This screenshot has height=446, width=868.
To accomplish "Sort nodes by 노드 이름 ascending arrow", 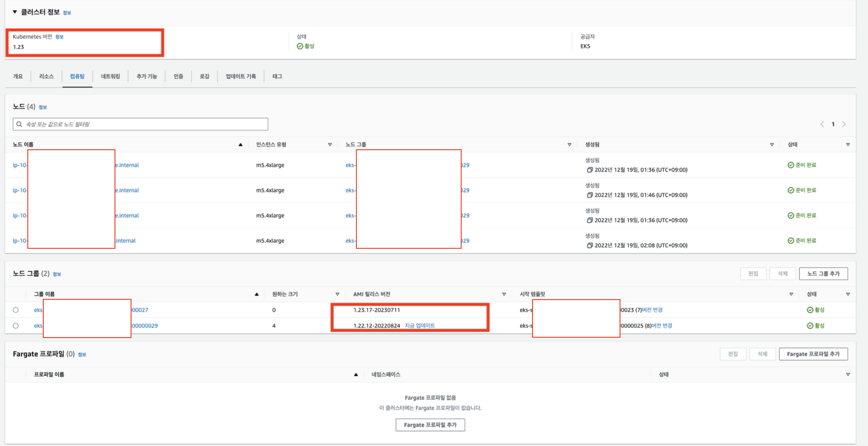I will tap(240, 145).
